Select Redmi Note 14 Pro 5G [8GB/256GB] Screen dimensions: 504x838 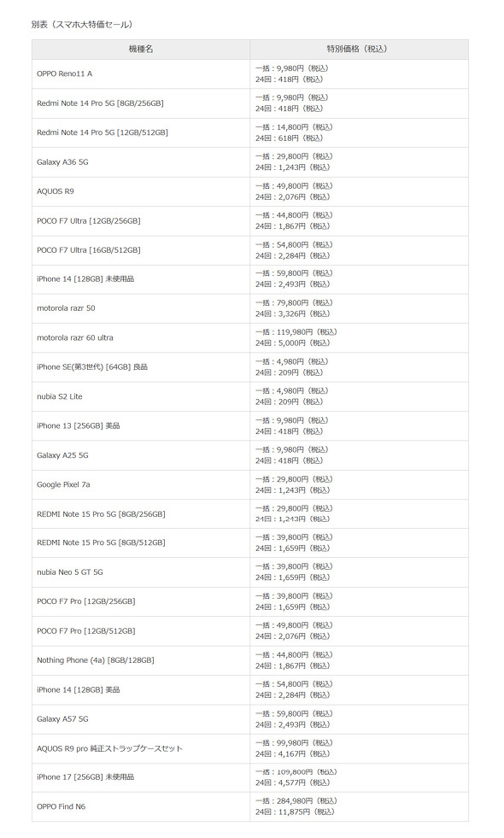coord(100,103)
